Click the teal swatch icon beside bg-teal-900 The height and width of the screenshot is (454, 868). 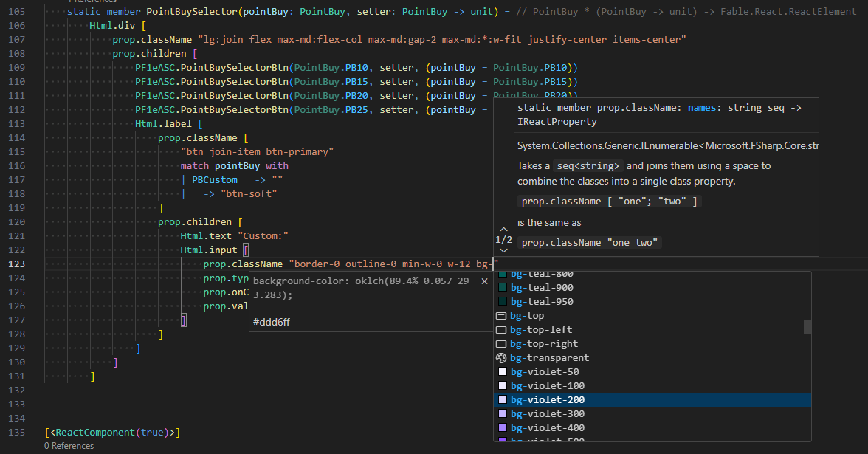tap(503, 286)
